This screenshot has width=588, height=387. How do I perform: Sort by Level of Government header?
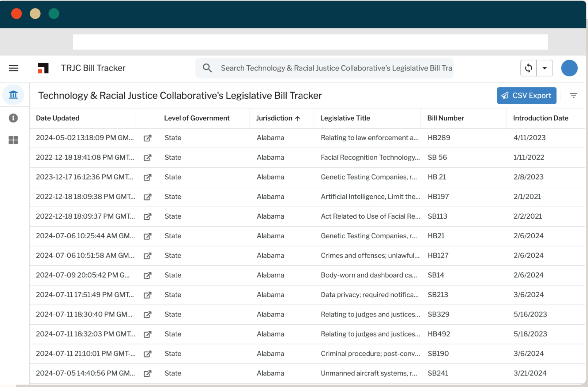[197, 118]
